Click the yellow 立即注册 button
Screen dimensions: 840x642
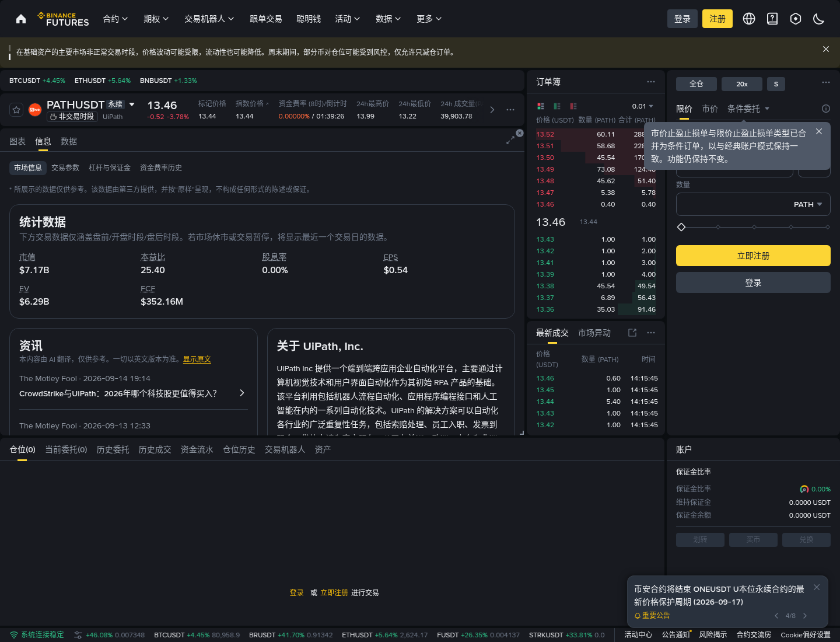pyautogui.click(x=753, y=256)
